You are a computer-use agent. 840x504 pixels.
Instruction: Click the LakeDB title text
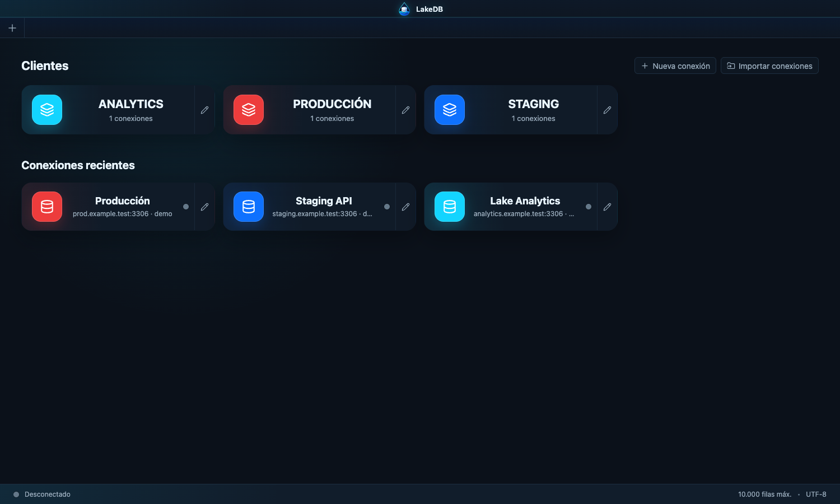tap(430, 9)
